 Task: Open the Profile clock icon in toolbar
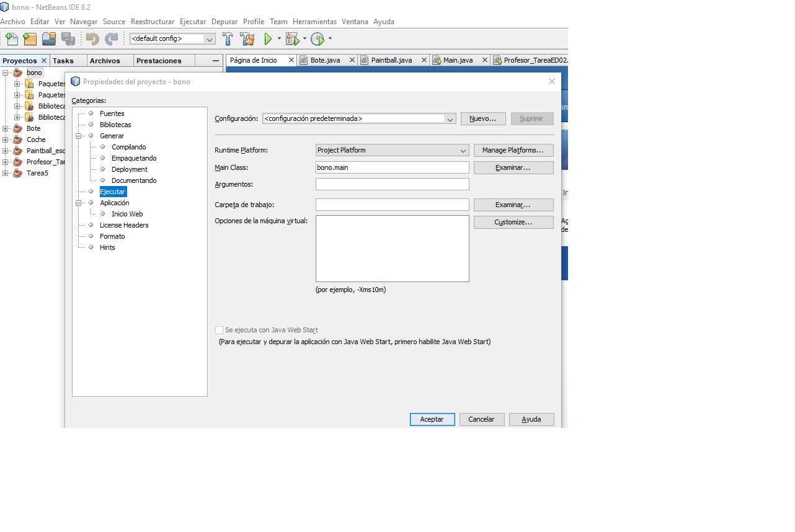318,38
